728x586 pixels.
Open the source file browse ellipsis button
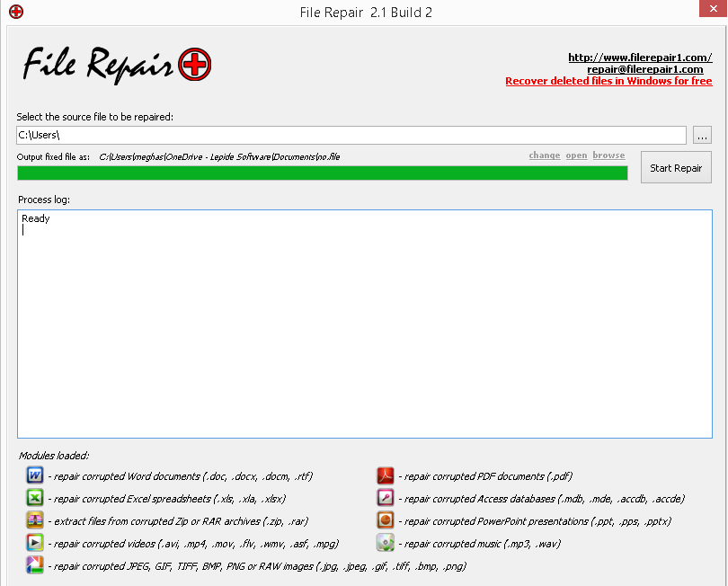click(x=702, y=136)
